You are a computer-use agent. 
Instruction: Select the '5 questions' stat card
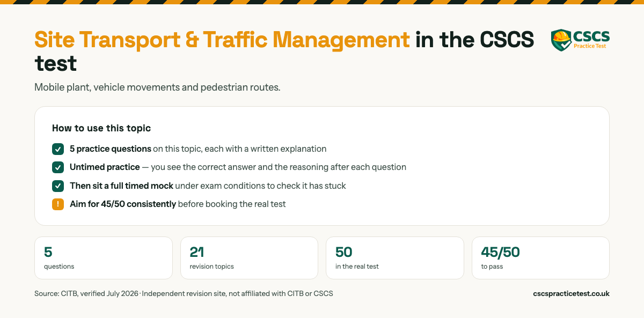click(104, 258)
